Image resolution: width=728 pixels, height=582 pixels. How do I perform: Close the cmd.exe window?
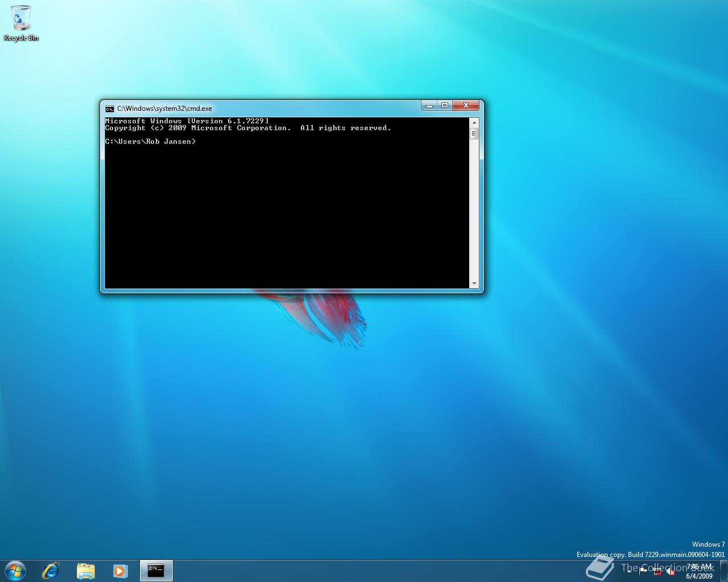(x=466, y=106)
